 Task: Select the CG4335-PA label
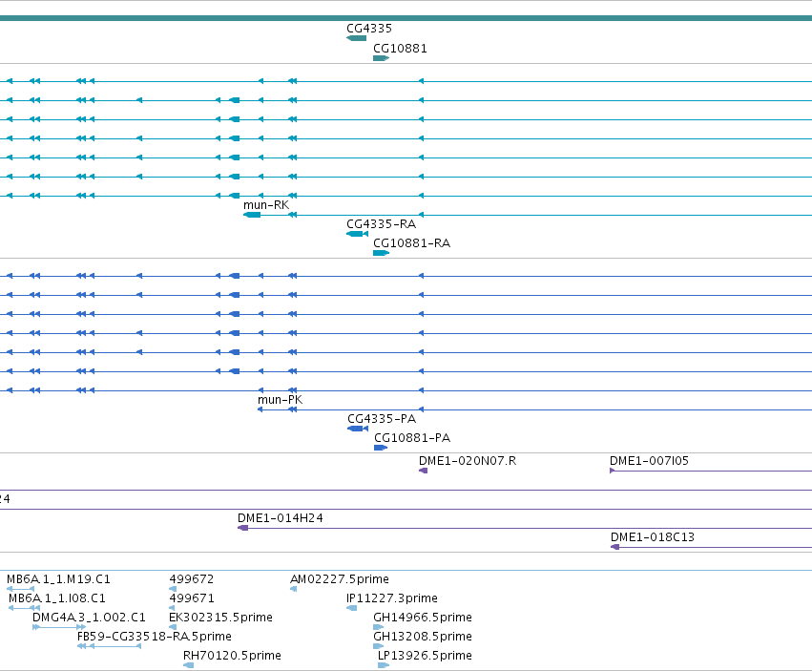(x=382, y=419)
